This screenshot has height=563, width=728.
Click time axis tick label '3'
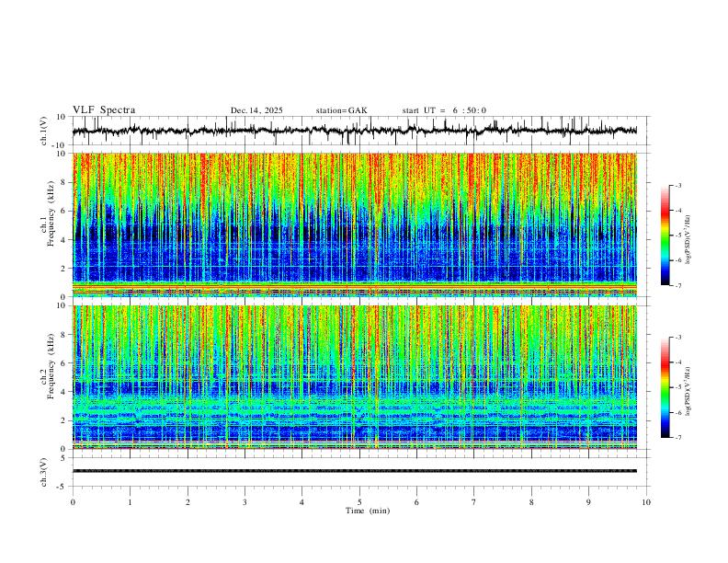pyautogui.click(x=245, y=502)
